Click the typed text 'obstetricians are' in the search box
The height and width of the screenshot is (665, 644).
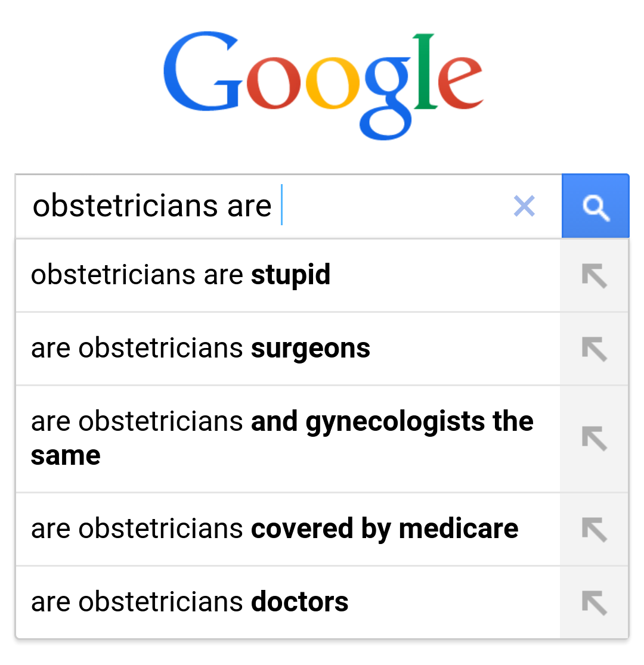(152, 206)
